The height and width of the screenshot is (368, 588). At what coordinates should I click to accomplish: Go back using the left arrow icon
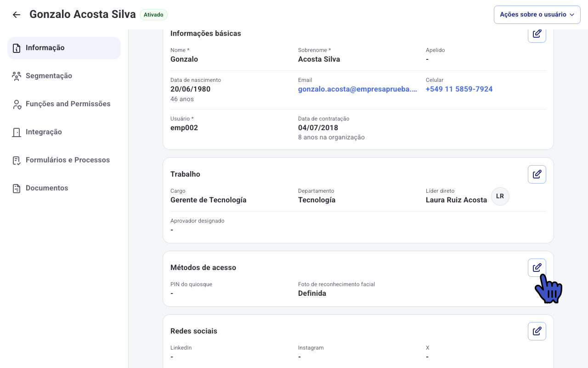[x=17, y=15]
